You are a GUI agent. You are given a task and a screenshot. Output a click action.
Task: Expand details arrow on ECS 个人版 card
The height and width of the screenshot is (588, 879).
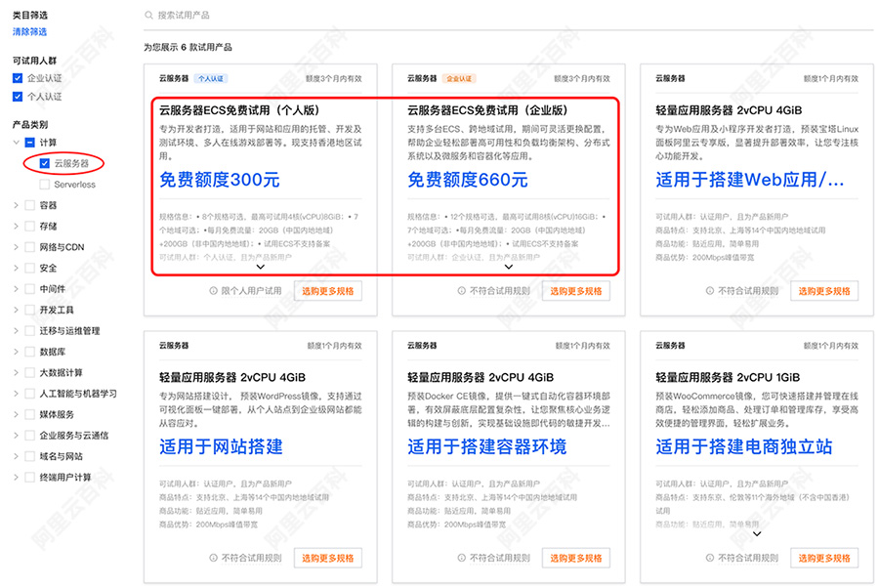click(260, 267)
